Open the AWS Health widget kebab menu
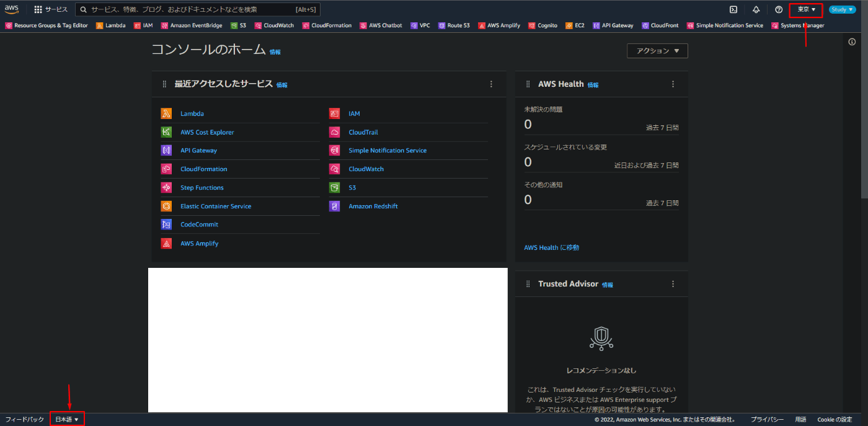Screen dimensions: 868x426 [x=673, y=84]
